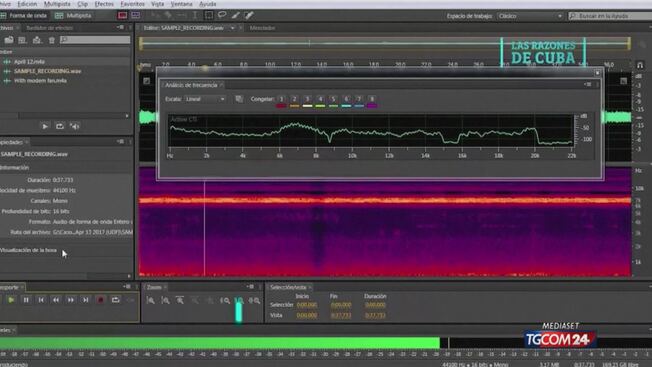Select the April 12.m4a file

29,62
